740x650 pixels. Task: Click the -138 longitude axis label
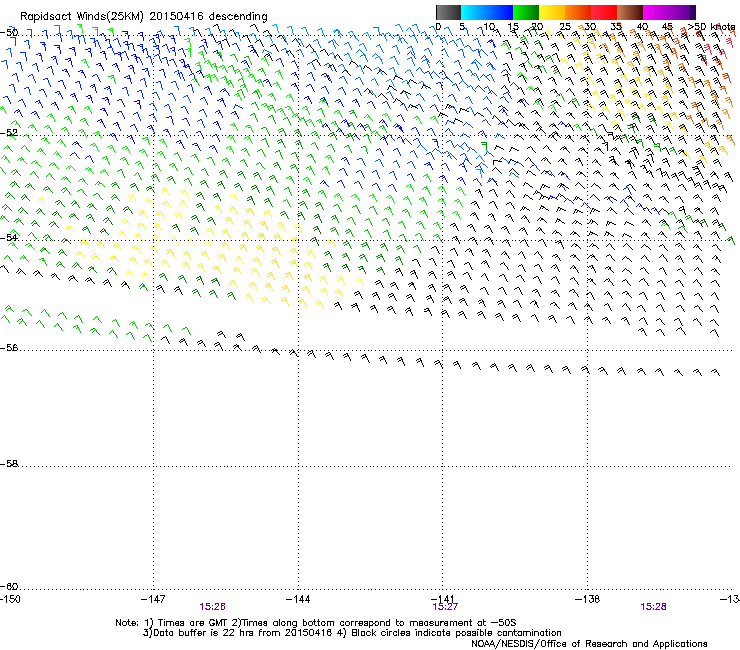point(588,599)
